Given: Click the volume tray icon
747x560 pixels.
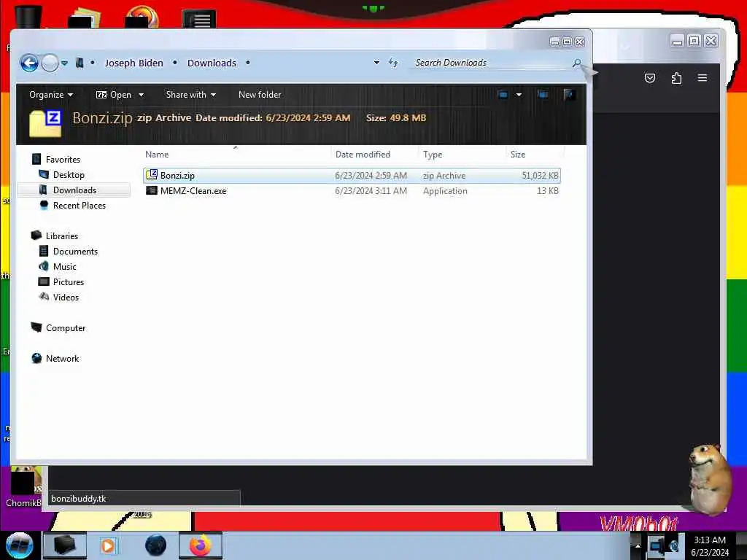Looking at the screenshot, I should (x=673, y=545).
